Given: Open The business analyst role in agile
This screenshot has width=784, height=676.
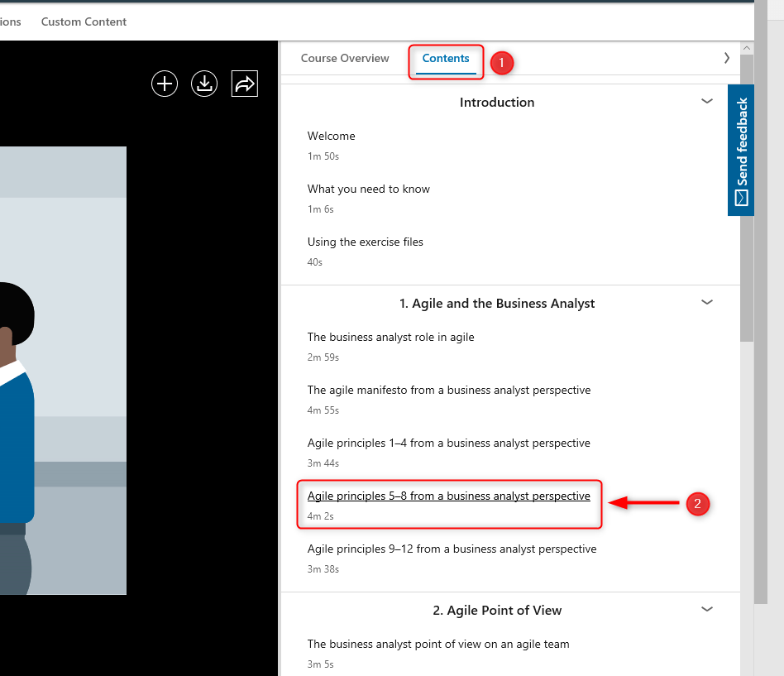Looking at the screenshot, I should coord(390,338).
